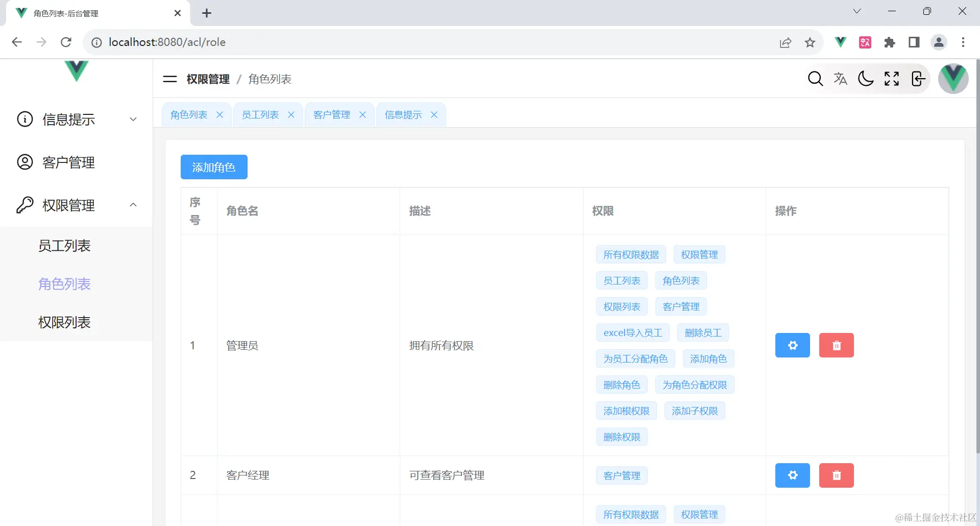Open the search icon in the header
980x526 pixels.
(815, 79)
